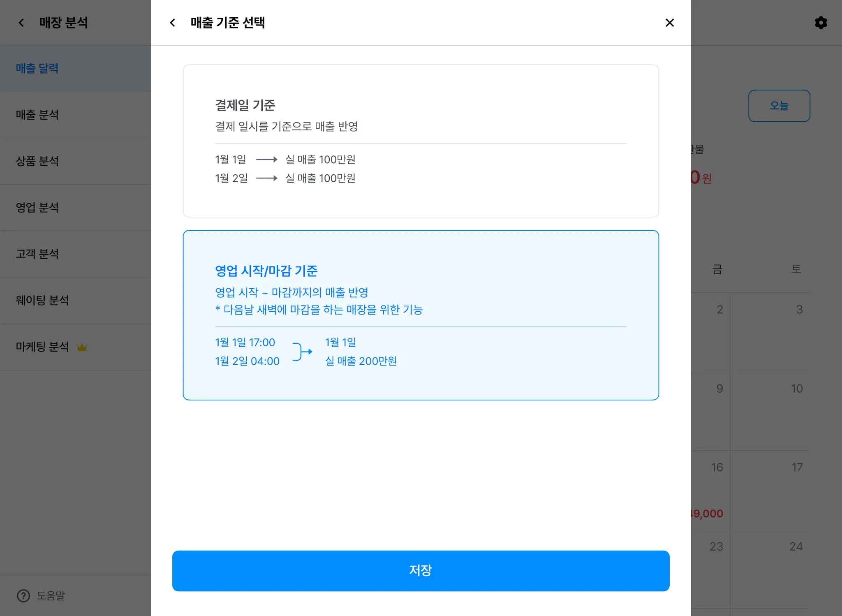The height and width of the screenshot is (616, 842).
Task: Click the help question mark icon
Action: pyautogui.click(x=23, y=595)
